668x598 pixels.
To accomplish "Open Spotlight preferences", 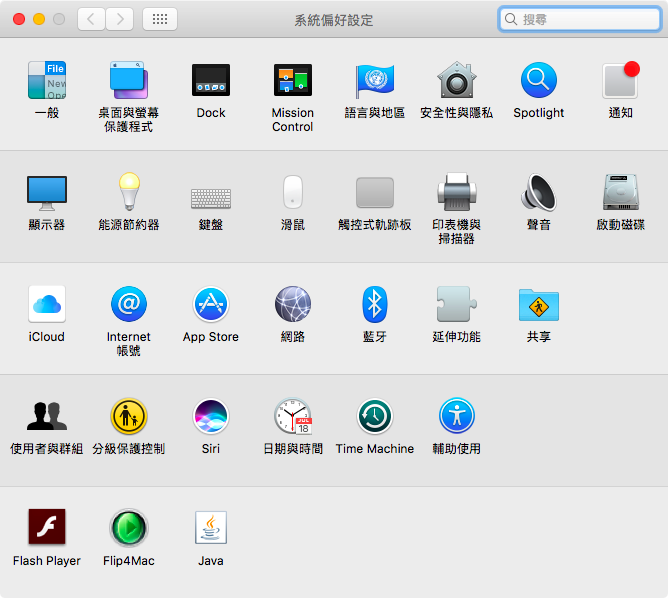I will click(x=538, y=80).
